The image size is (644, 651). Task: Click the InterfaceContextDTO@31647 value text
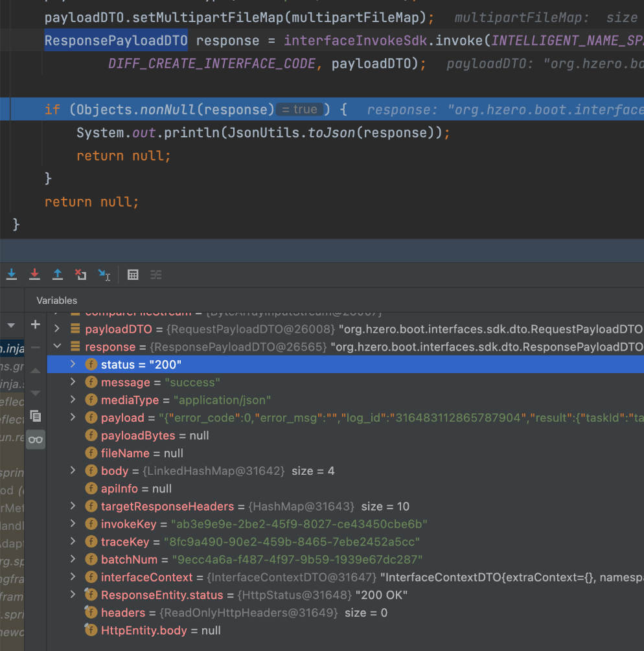point(292,577)
